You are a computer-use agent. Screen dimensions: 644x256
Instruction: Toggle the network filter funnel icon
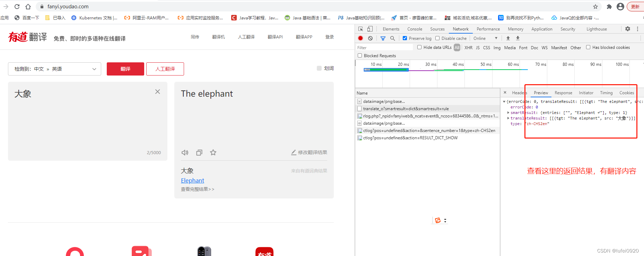[x=383, y=38]
